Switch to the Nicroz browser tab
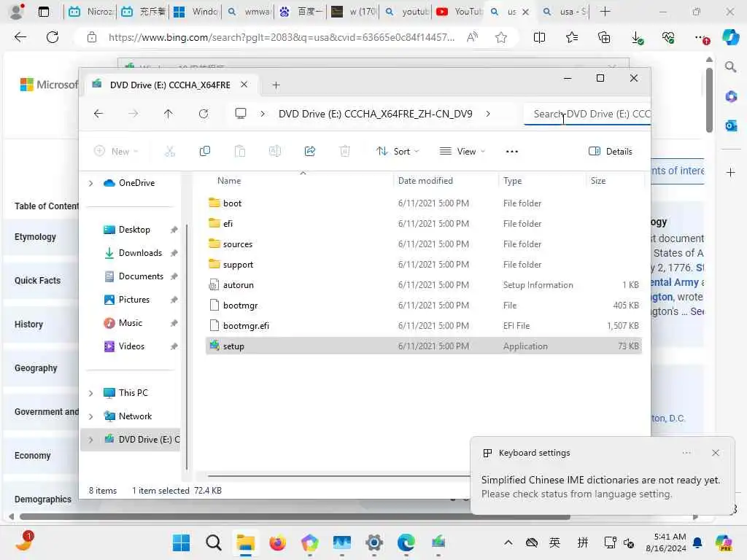The image size is (747, 560). point(91,12)
